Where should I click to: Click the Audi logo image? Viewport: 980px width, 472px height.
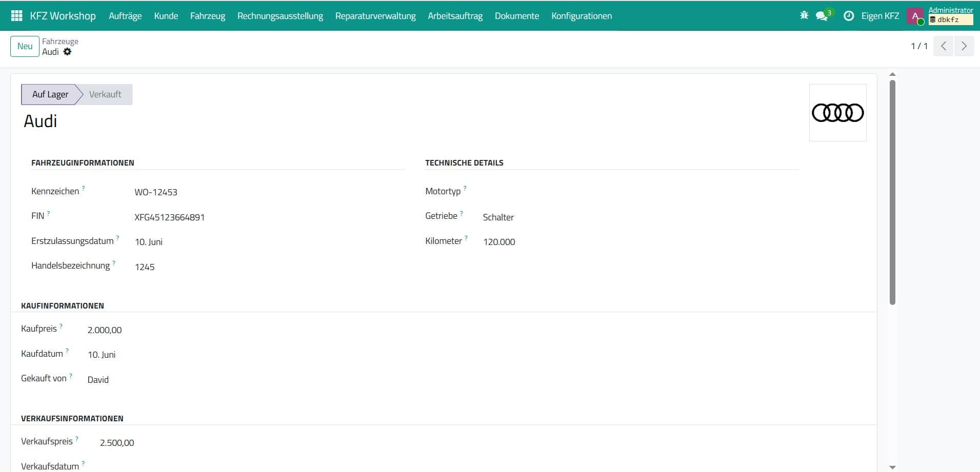coord(837,113)
